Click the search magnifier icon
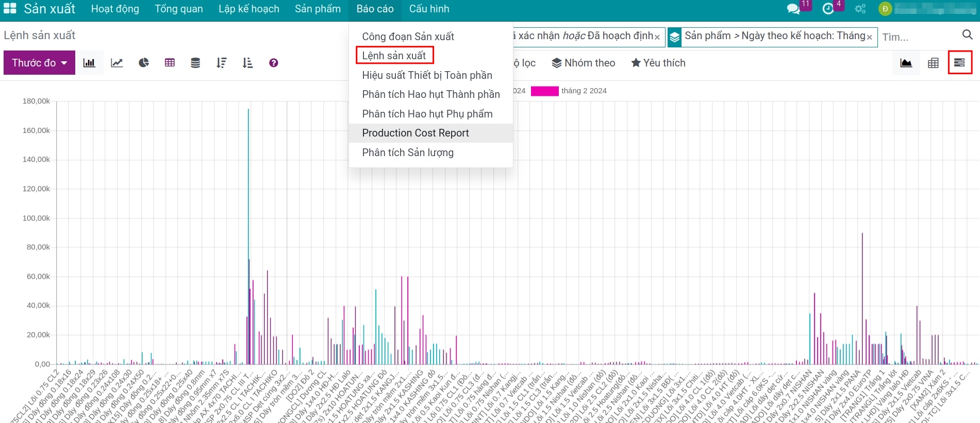 tap(968, 35)
